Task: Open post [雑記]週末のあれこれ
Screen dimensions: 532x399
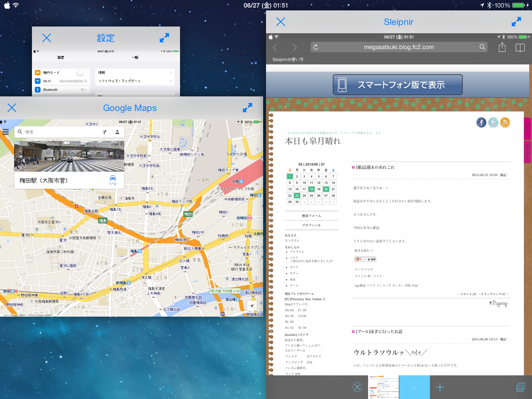Action: 375,167
